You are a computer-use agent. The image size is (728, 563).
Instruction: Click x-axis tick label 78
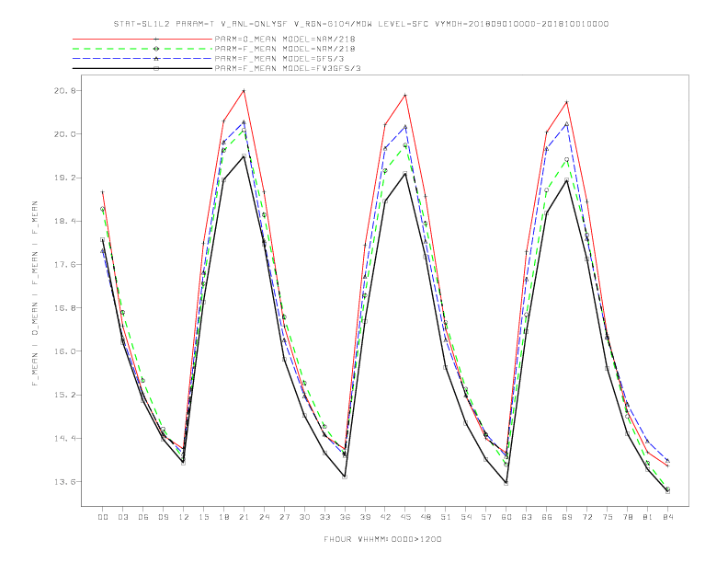[627, 517]
